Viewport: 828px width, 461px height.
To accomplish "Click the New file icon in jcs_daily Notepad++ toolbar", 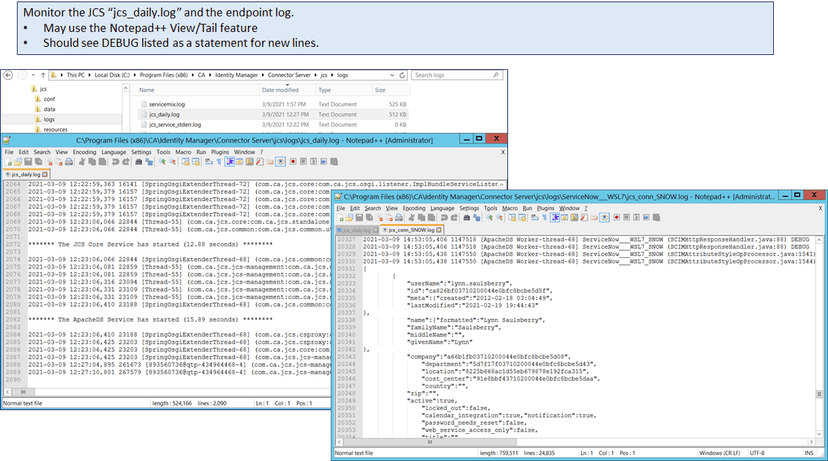I will pos(7,160).
